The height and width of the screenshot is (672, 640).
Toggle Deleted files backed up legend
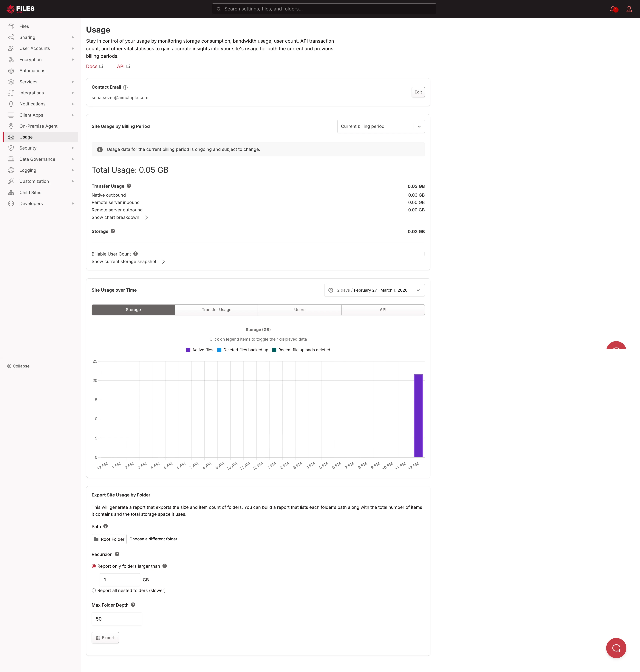pyautogui.click(x=242, y=350)
